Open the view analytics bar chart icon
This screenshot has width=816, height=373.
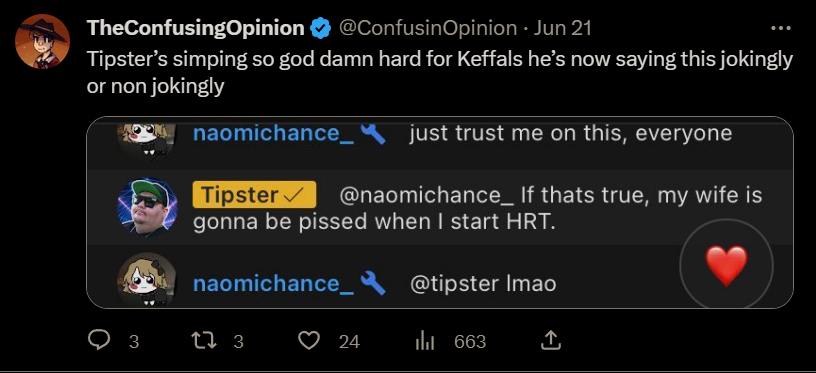[x=425, y=341]
